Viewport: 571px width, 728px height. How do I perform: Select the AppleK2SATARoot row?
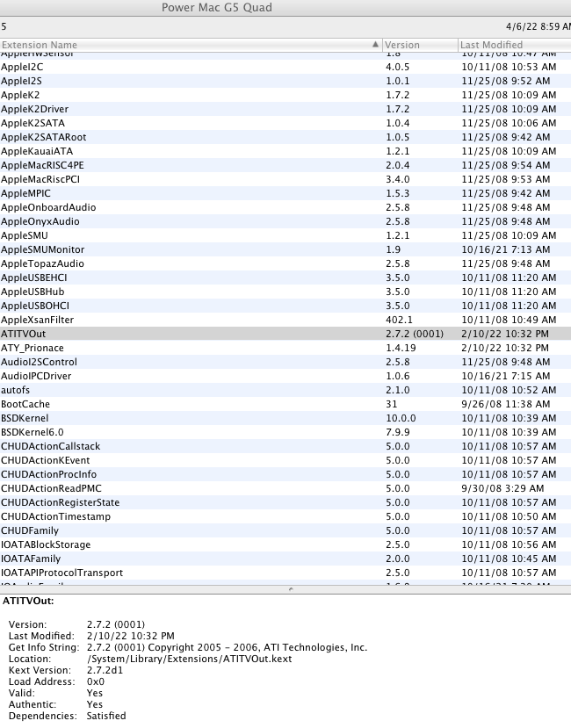click(285, 137)
